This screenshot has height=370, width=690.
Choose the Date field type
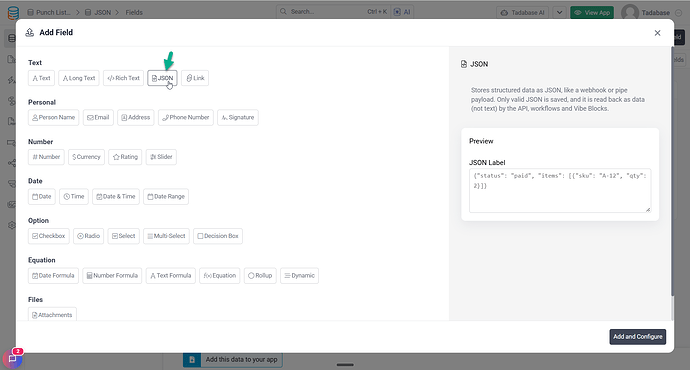click(42, 196)
